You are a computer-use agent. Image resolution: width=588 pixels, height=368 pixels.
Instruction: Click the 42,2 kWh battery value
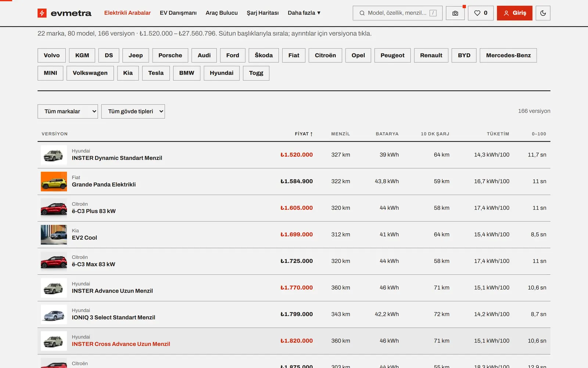tap(387, 314)
